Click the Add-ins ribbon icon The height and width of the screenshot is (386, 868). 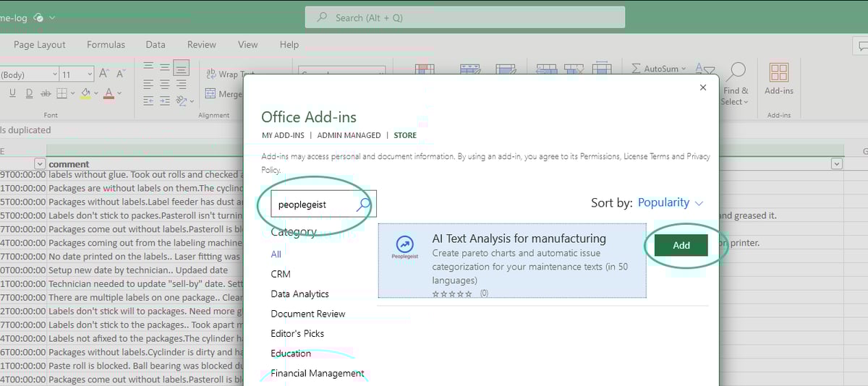click(779, 72)
